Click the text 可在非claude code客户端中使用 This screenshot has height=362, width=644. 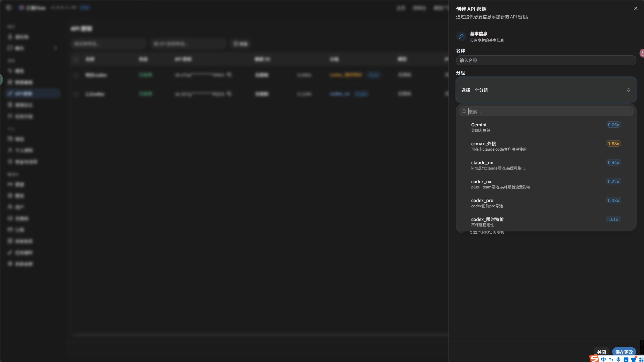499,149
